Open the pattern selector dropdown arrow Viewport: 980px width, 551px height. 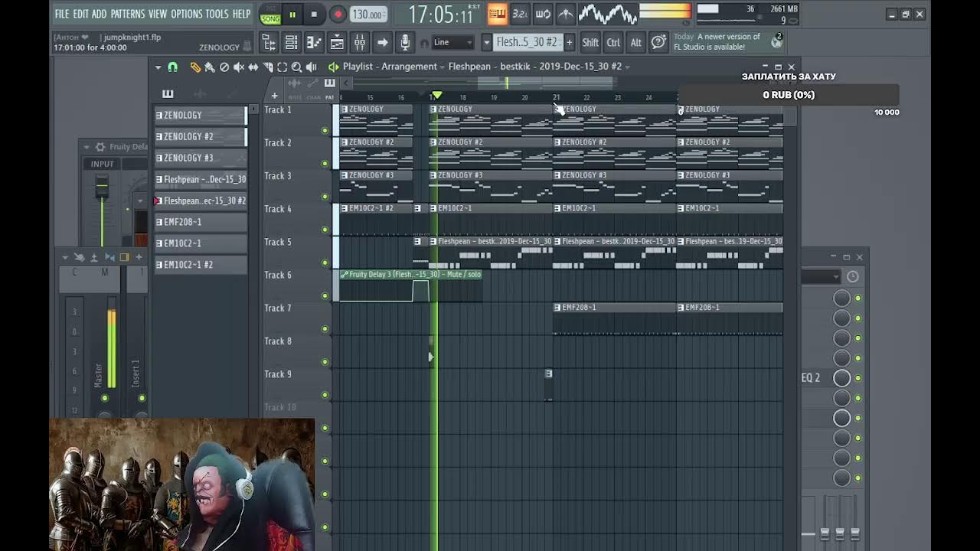pos(486,43)
